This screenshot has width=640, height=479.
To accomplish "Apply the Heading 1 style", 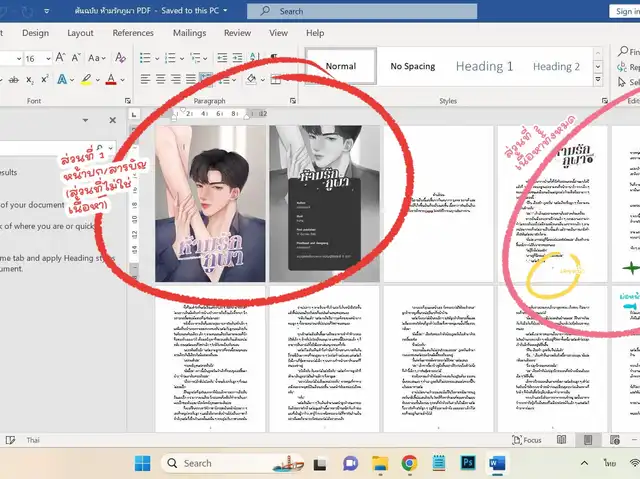I will (x=484, y=66).
